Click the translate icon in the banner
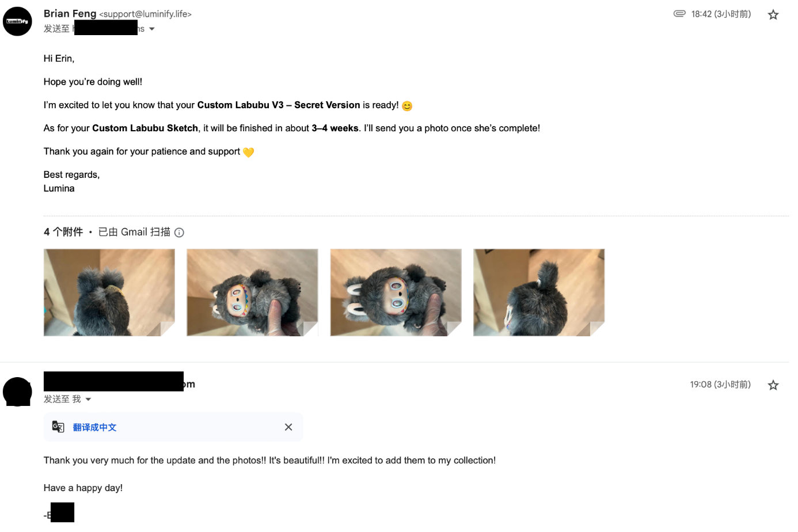 tap(58, 427)
